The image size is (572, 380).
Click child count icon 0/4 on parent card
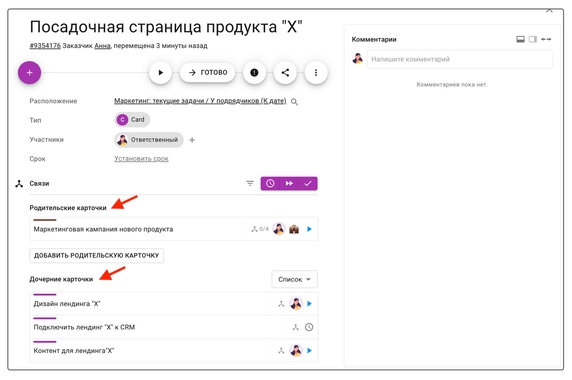pyautogui.click(x=260, y=229)
